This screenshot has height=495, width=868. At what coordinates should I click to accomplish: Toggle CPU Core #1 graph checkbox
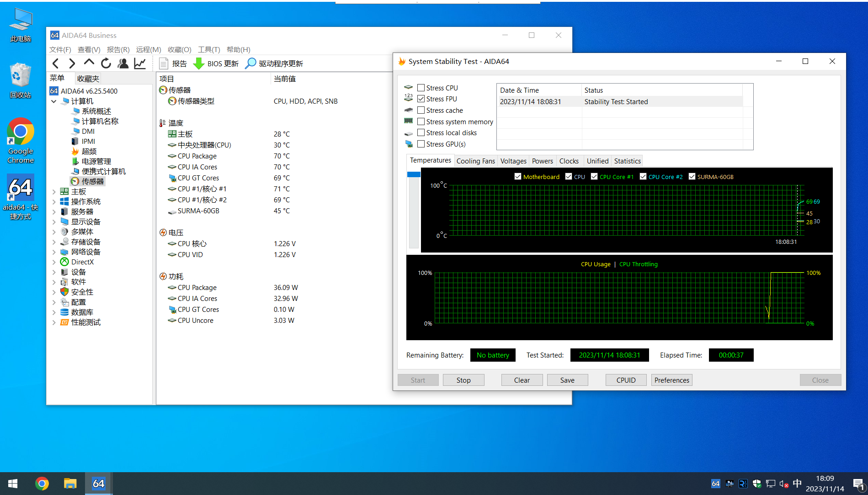click(594, 176)
